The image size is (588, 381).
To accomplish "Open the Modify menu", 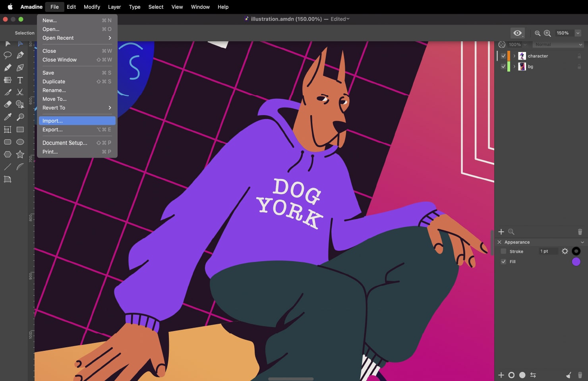I will point(92,7).
